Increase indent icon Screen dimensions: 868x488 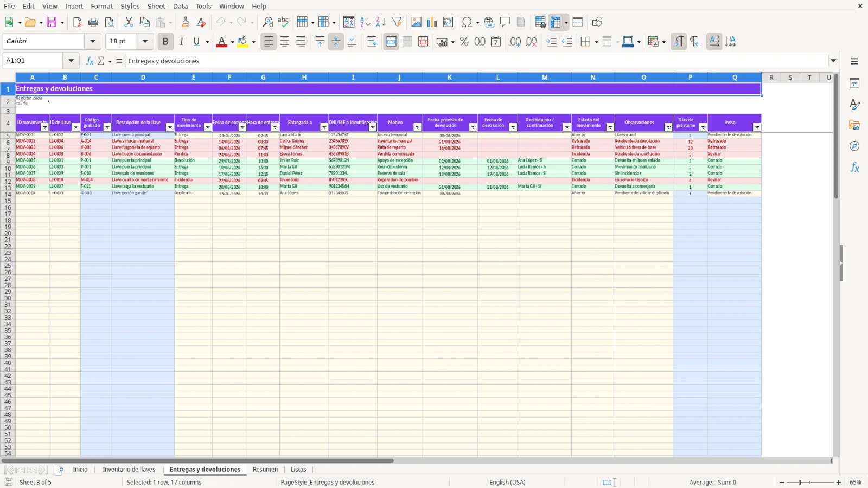(x=551, y=42)
